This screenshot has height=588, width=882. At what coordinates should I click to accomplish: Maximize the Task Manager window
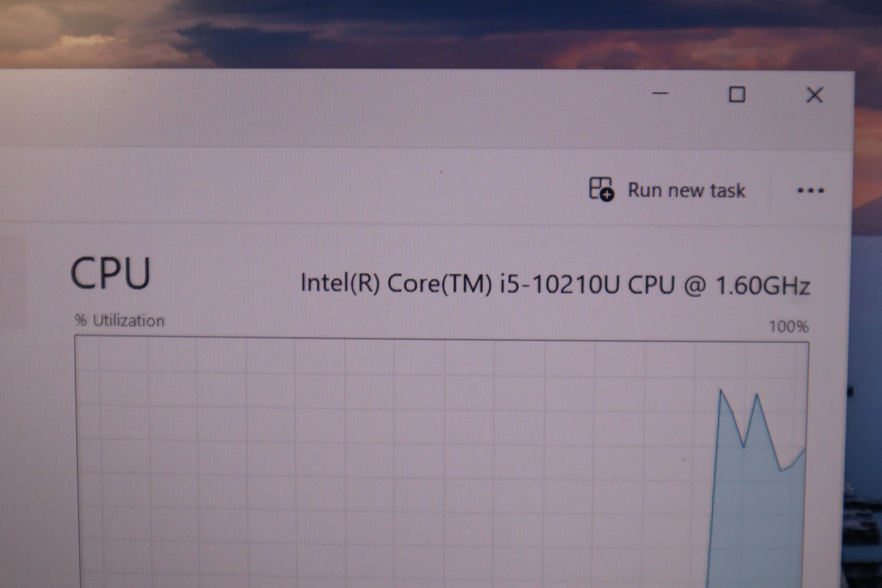737,94
